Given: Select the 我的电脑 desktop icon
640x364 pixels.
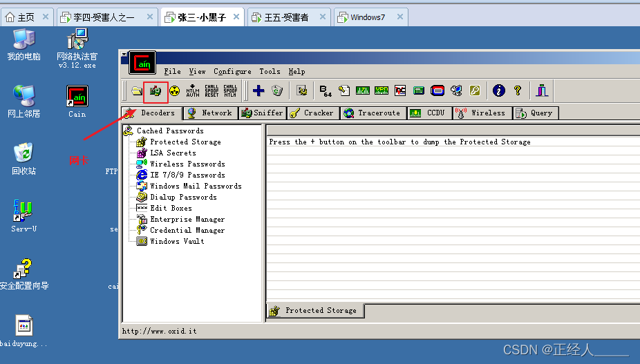Looking at the screenshot, I should pos(23,45).
